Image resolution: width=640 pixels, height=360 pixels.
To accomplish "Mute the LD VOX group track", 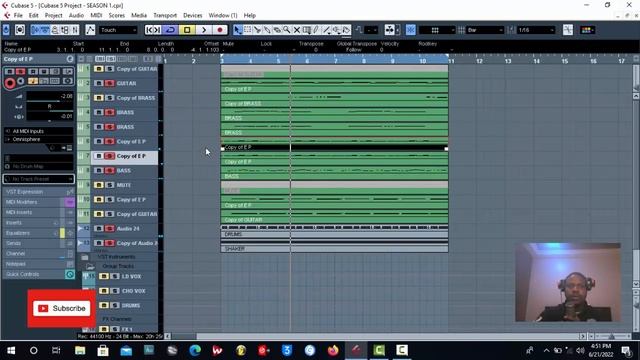I will 104,276.
